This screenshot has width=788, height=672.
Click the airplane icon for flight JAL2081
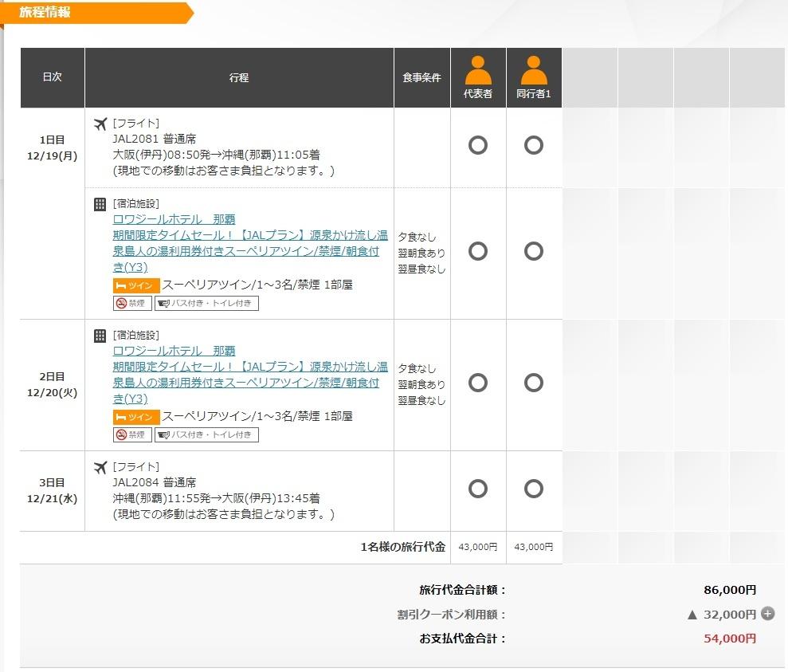(x=100, y=124)
